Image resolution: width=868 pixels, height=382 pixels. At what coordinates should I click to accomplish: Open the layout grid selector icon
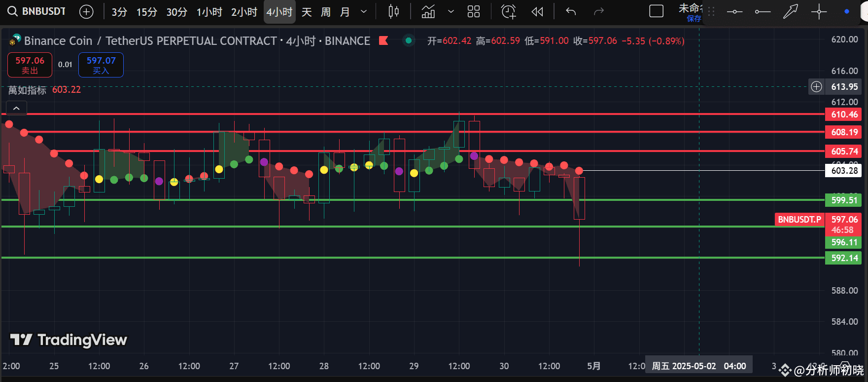point(474,12)
